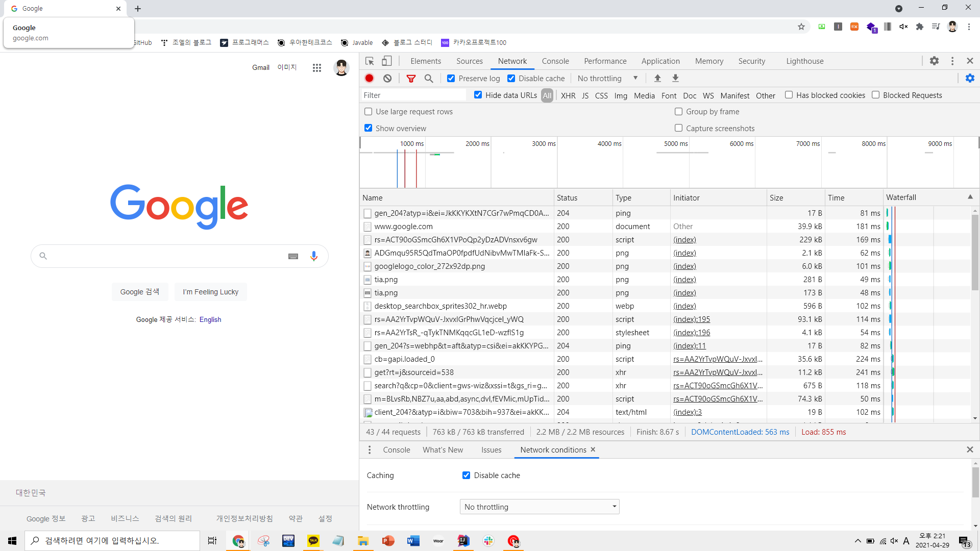Clear the network request log
The width and height of the screenshot is (980, 551).
(x=387, y=78)
